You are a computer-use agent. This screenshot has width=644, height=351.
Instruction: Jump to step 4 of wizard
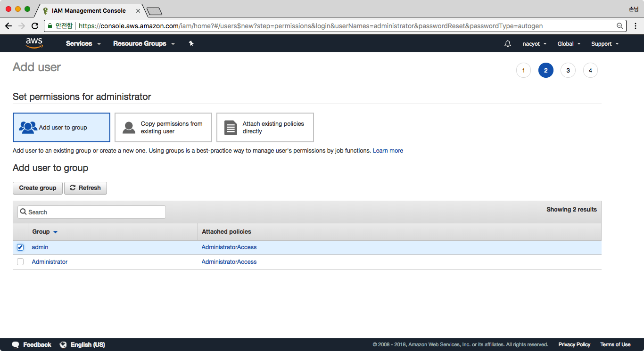tap(590, 71)
